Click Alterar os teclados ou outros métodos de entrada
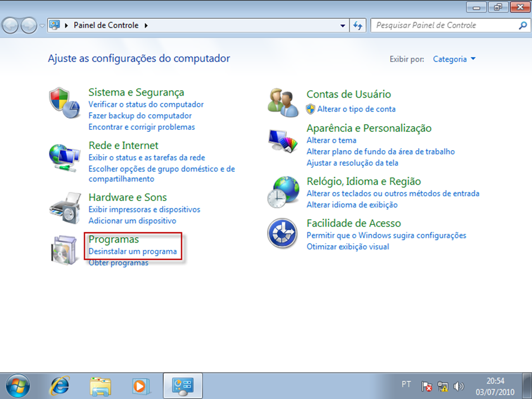The image size is (532, 399). click(393, 193)
